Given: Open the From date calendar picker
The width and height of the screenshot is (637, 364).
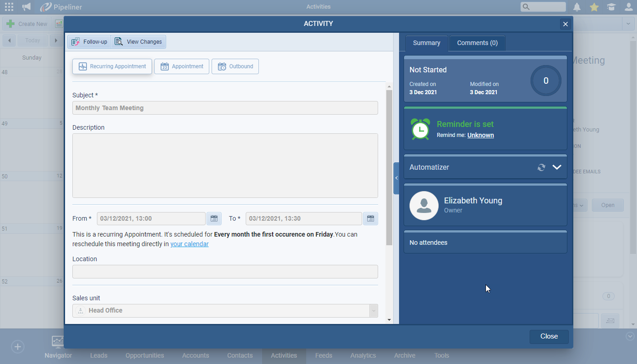Looking at the screenshot, I should click(x=214, y=218).
